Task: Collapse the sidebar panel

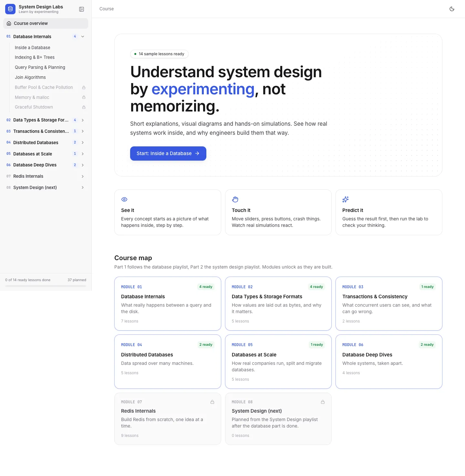Action: click(82, 9)
